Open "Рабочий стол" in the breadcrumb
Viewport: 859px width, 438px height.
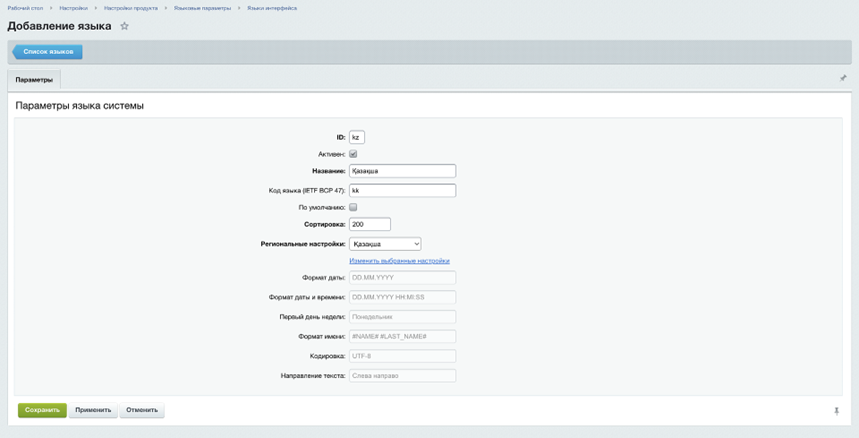point(25,8)
